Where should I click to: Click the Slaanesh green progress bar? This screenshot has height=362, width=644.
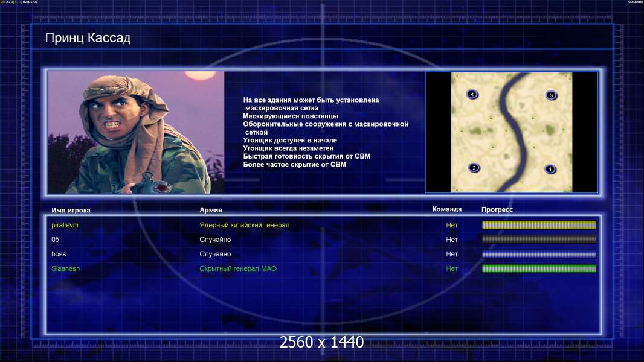[x=539, y=268]
